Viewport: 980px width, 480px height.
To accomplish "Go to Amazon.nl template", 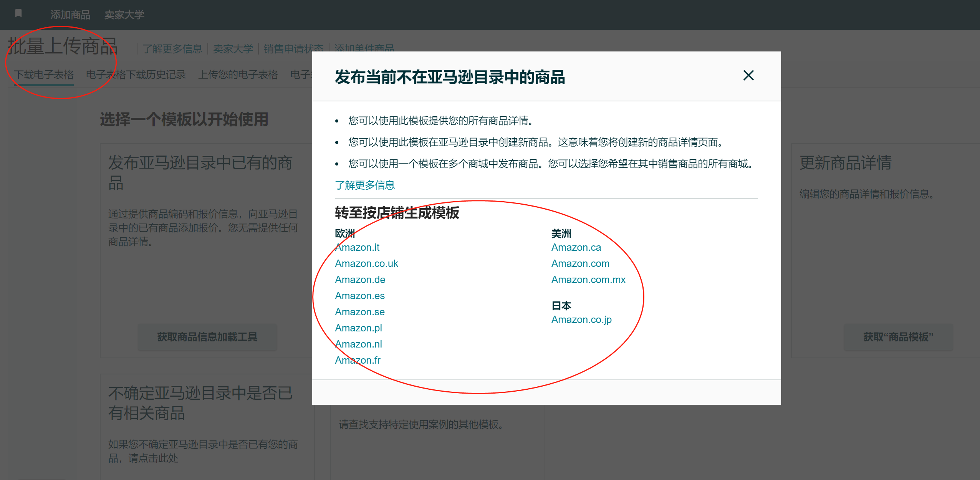I will point(358,344).
